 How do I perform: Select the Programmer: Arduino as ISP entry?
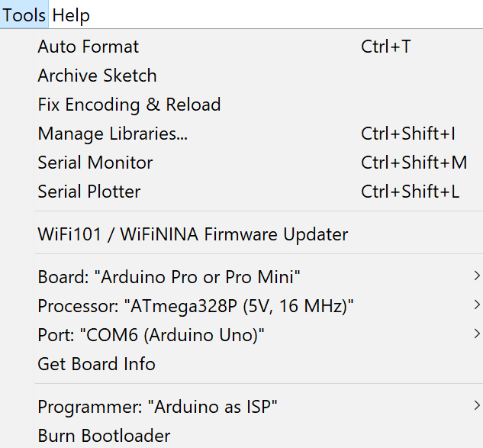pyautogui.click(x=157, y=407)
